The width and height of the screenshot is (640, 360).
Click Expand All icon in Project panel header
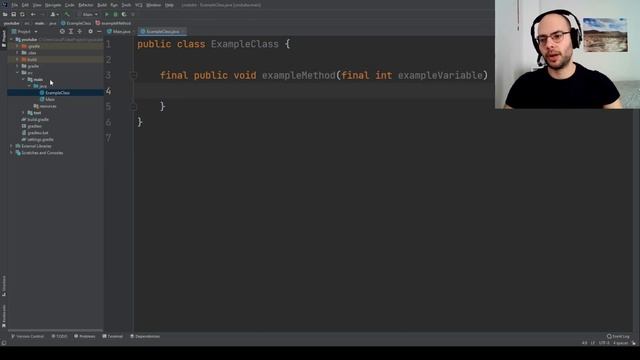click(71, 31)
